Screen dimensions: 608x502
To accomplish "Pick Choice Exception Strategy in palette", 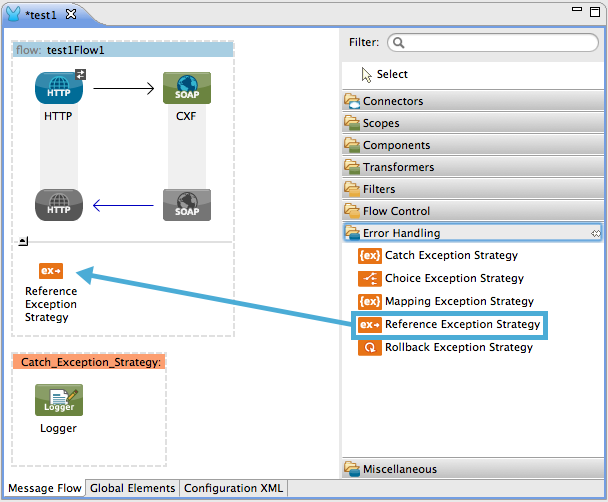I will click(x=453, y=279).
